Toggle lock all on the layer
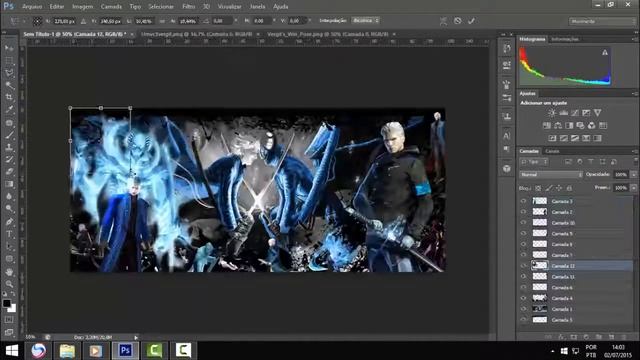This screenshot has width=640, height=360. (569, 188)
